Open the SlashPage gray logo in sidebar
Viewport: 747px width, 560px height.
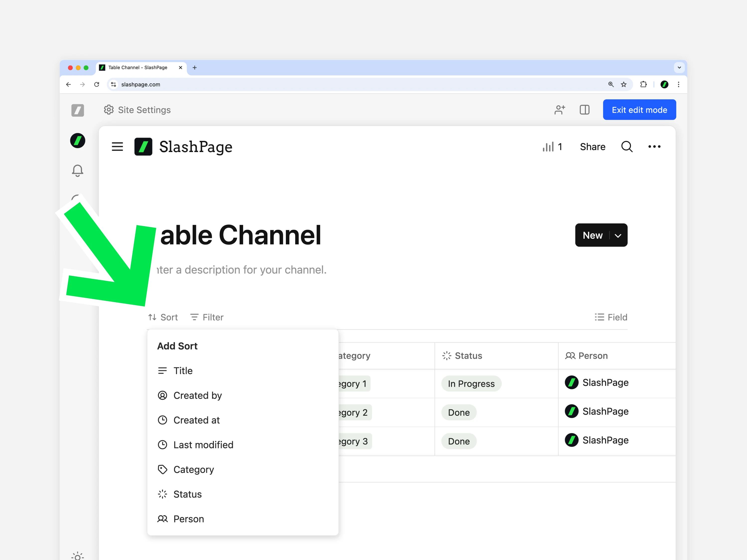tap(78, 110)
